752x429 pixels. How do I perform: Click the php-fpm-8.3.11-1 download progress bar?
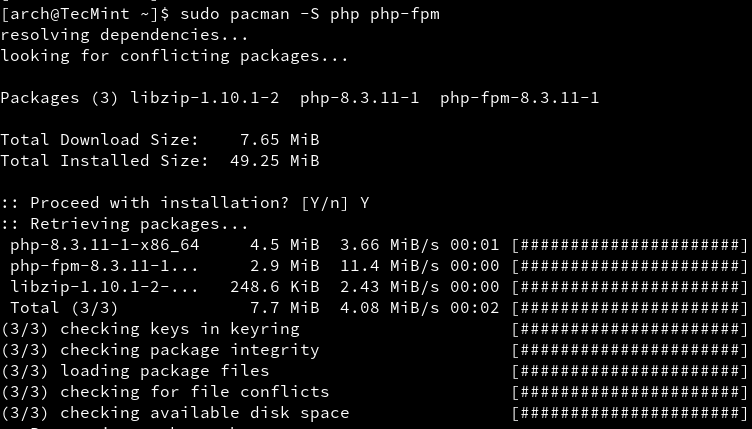[x=629, y=266]
